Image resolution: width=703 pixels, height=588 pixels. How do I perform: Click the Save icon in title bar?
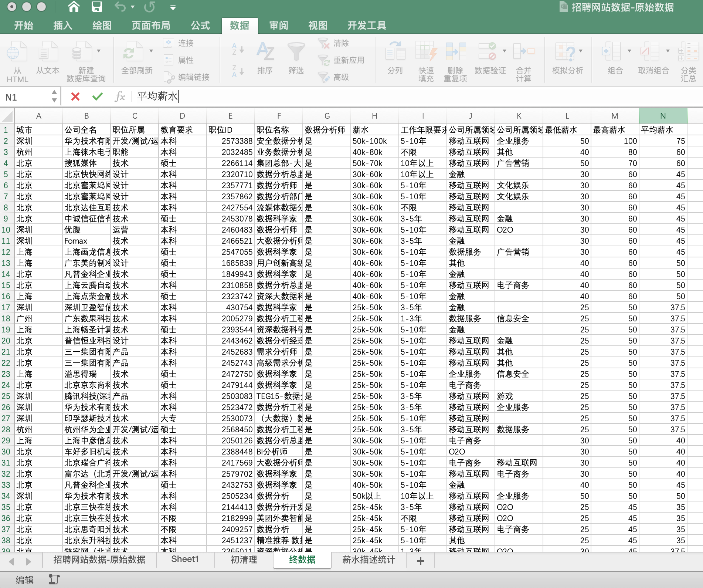coord(96,7)
